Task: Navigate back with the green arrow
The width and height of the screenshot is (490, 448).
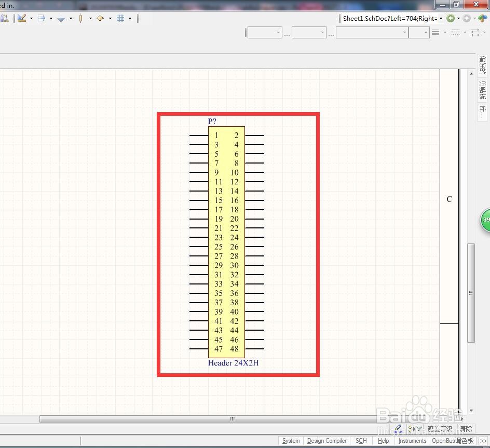Action: click(x=451, y=19)
